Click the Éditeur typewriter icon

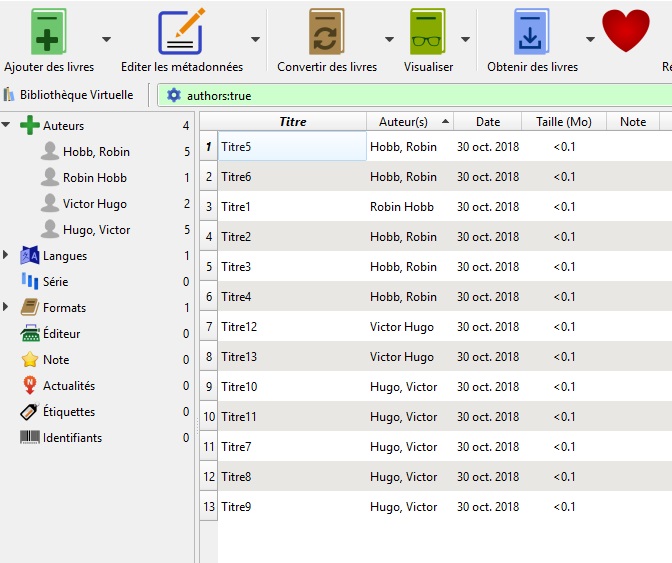(30, 333)
